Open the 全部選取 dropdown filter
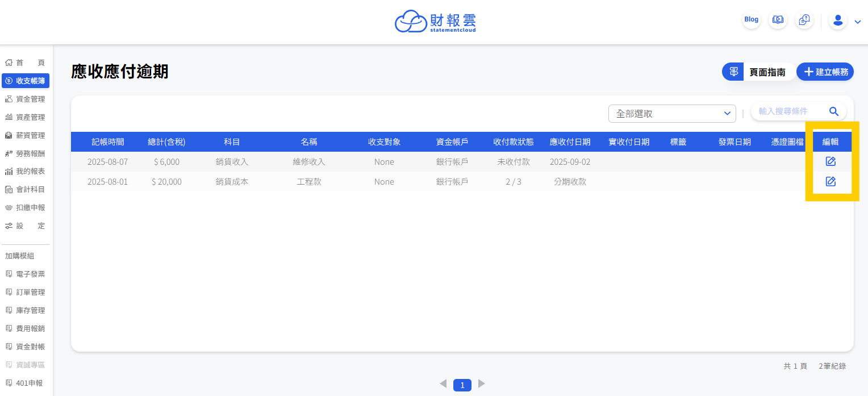Screen dimensions: 868x396 click(x=672, y=114)
